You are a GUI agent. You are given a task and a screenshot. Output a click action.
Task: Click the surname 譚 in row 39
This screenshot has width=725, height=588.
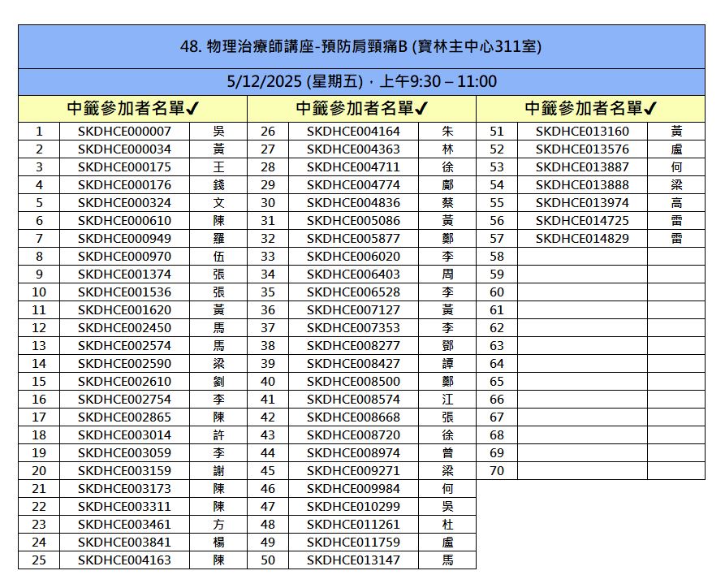click(447, 364)
